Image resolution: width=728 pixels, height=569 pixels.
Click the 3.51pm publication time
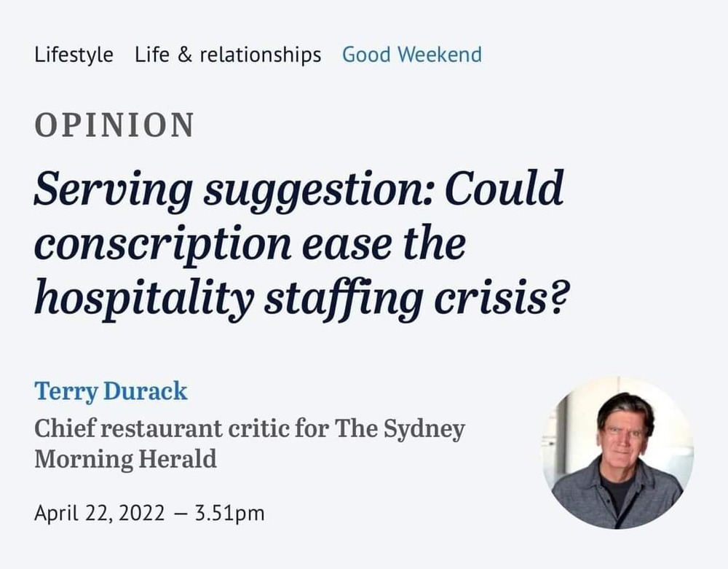tap(229, 513)
